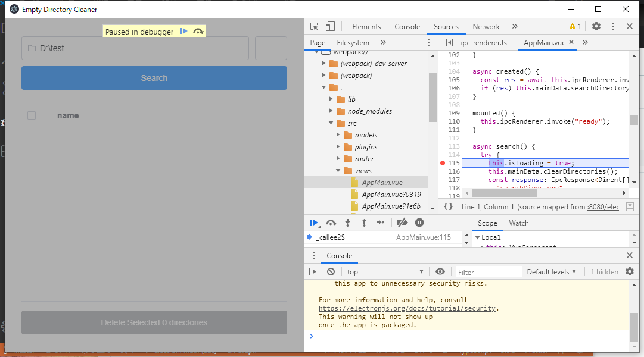Screen dimensions: 644x357
Task: Click the warning count indicator
Action: click(575, 26)
